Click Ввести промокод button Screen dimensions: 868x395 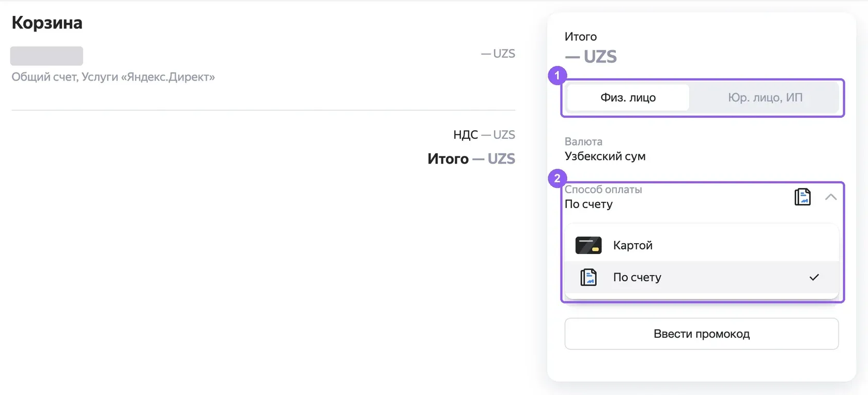(x=702, y=334)
